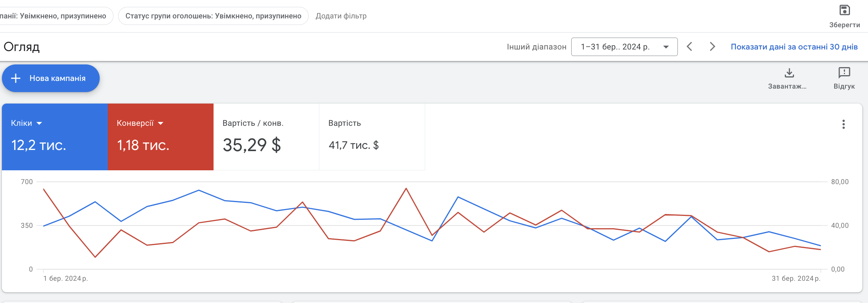Open the three-dot chart options menu
This screenshot has height=303, width=868.
coord(843,124)
